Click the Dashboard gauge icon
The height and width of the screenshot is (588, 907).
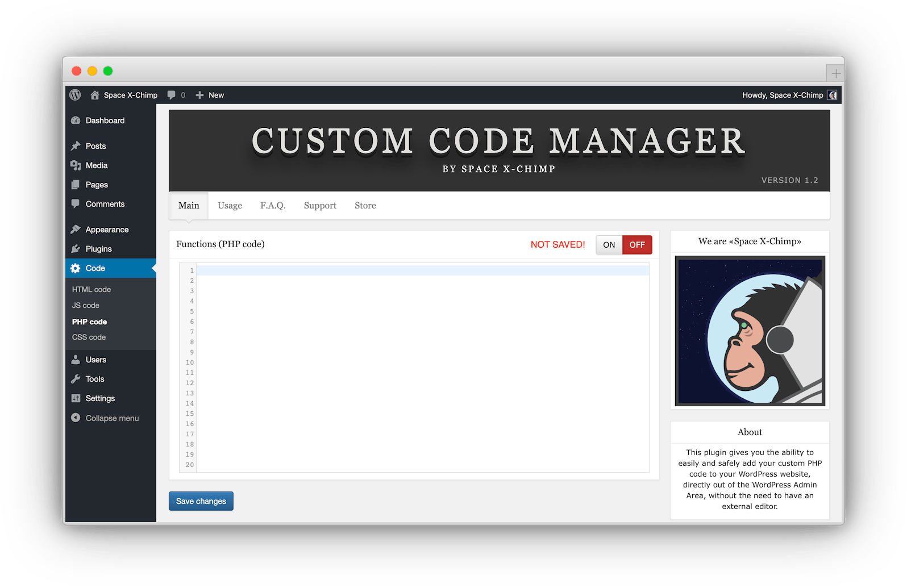[76, 120]
